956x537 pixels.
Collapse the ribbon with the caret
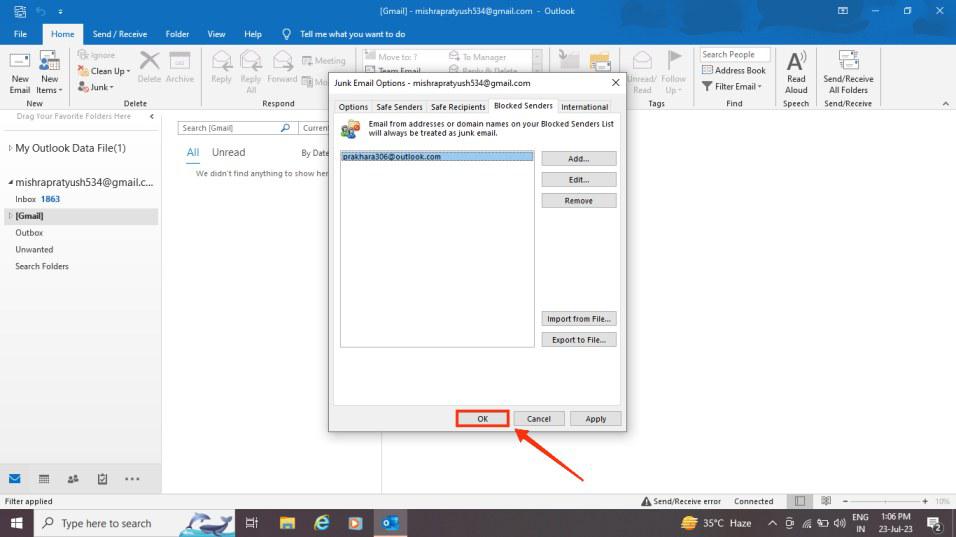[945, 104]
